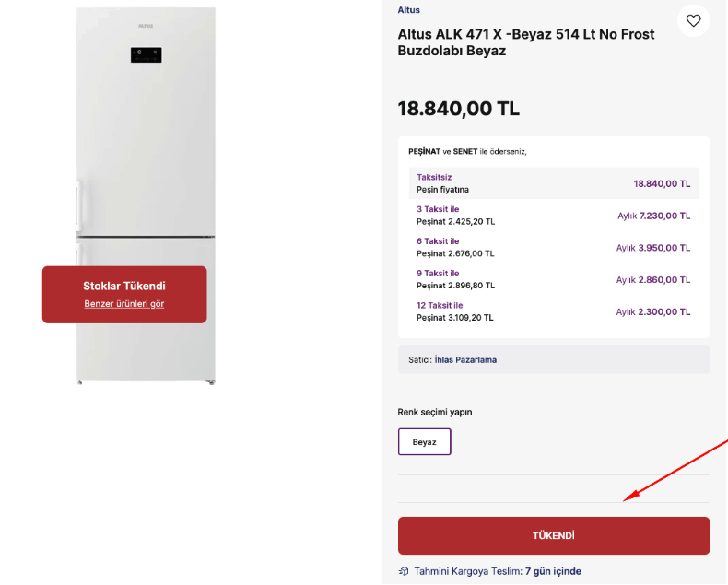Click the Aylık 2.300,00 TL amount
The height and width of the screenshot is (585, 728).
(652, 312)
